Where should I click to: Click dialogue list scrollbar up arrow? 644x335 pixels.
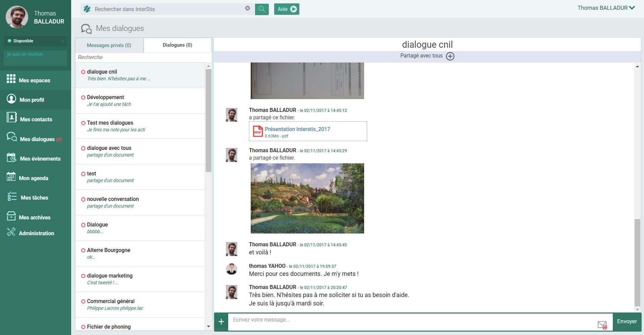[x=208, y=66]
